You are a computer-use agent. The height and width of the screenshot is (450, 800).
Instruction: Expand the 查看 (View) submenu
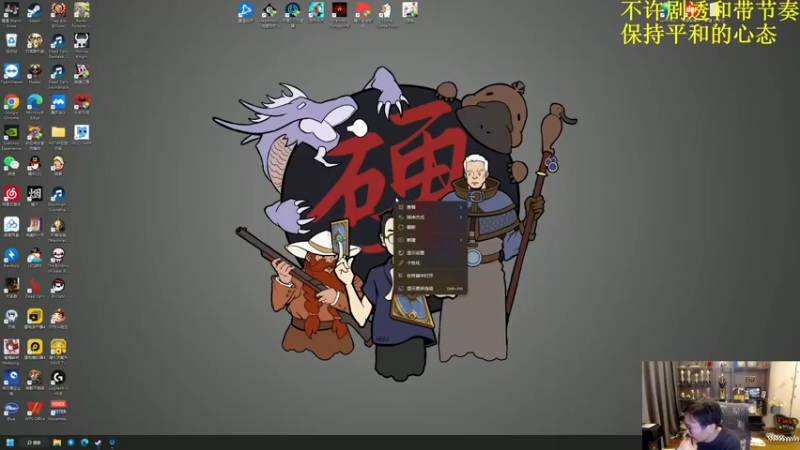point(431,207)
